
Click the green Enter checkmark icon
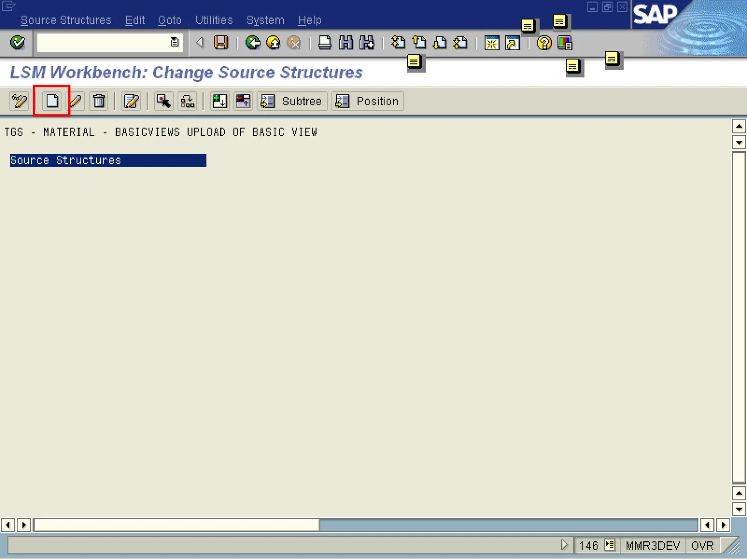[17, 43]
